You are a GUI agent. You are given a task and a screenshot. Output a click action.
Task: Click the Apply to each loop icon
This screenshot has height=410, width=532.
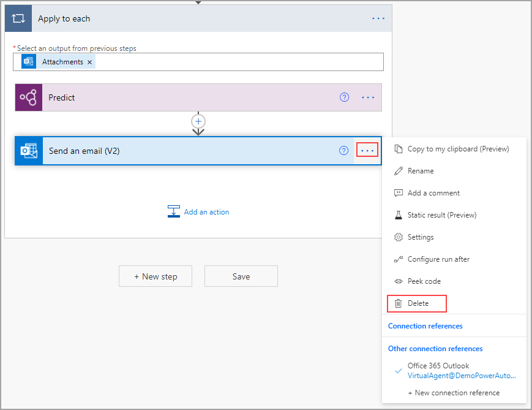pyautogui.click(x=18, y=18)
